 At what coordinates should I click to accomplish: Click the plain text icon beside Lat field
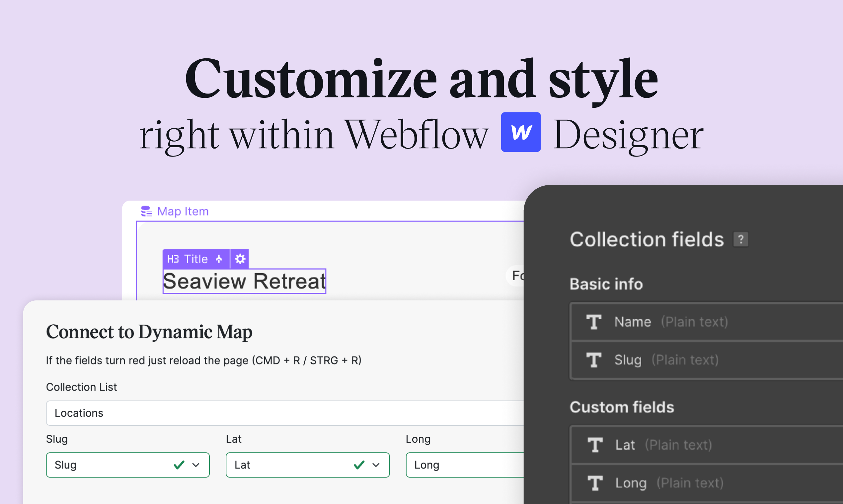pos(595,445)
